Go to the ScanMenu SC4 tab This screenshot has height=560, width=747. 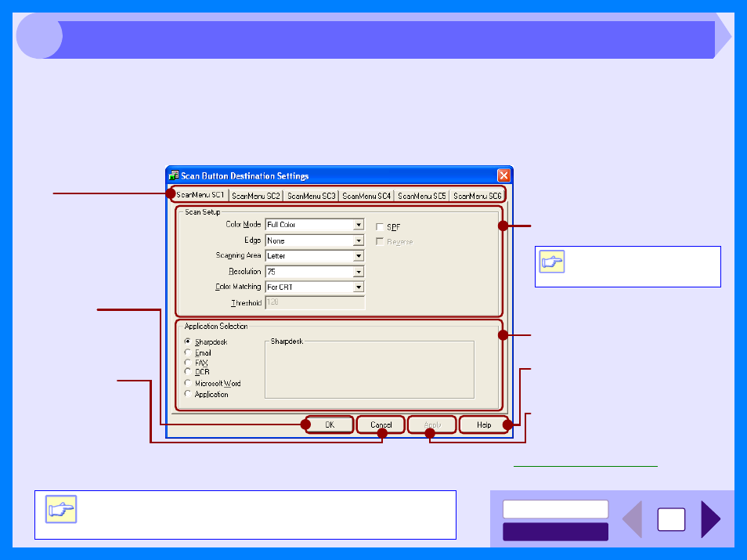click(366, 196)
